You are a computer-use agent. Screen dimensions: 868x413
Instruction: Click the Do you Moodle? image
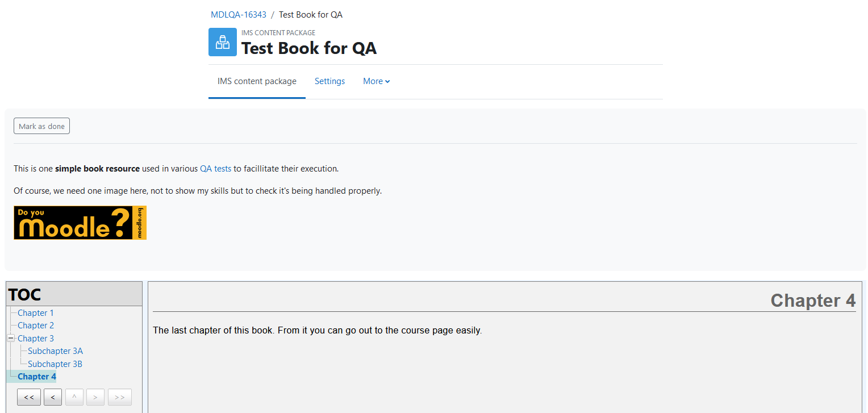80,223
